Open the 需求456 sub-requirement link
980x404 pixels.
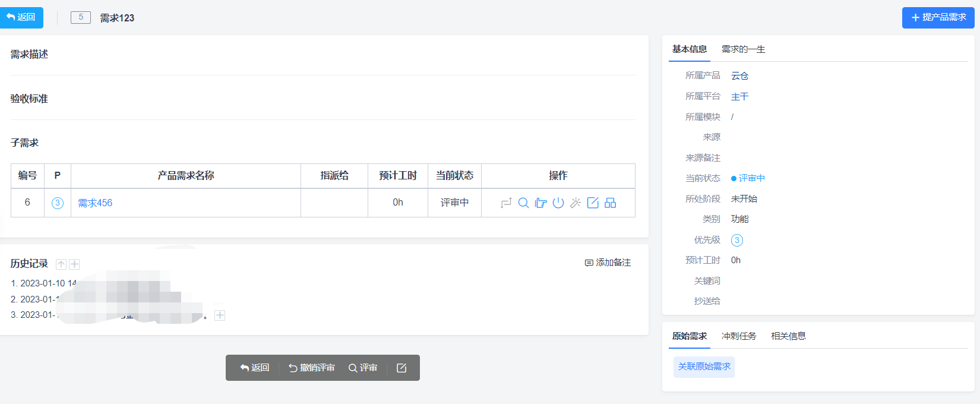click(x=95, y=203)
